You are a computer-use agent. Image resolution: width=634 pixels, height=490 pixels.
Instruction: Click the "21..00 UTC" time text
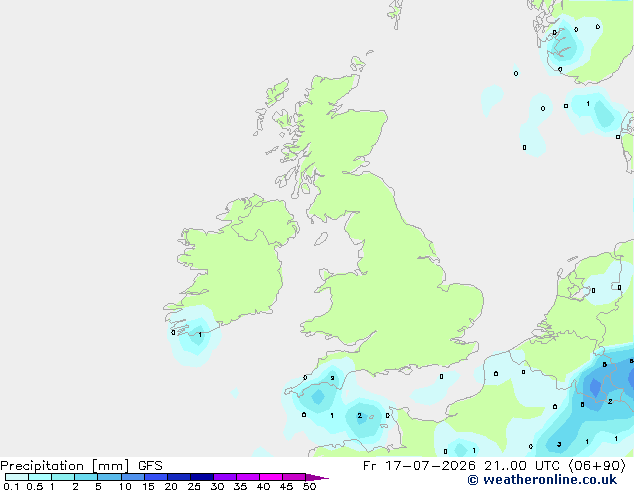tap(522, 466)
